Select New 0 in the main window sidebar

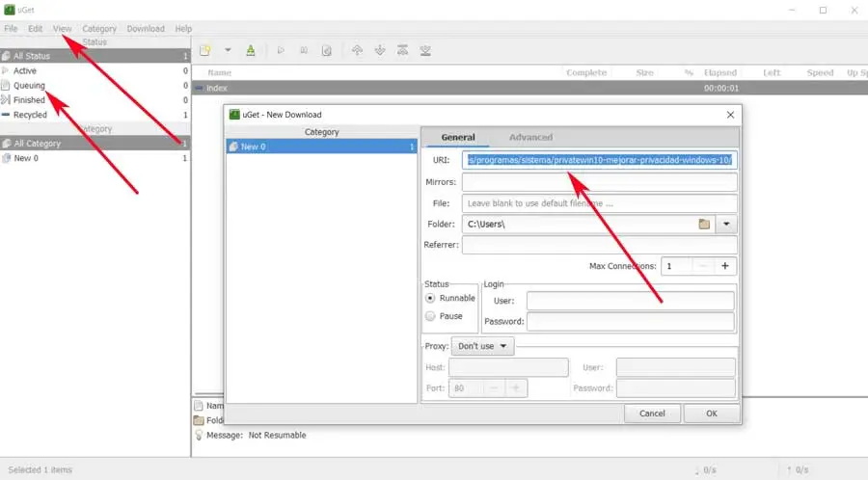95,158
